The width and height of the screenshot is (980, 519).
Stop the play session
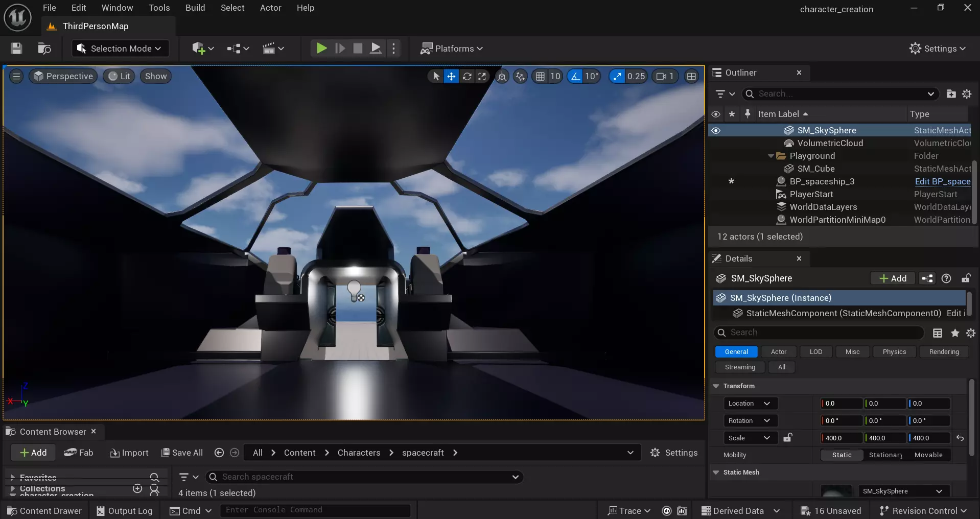coord(358,49)
